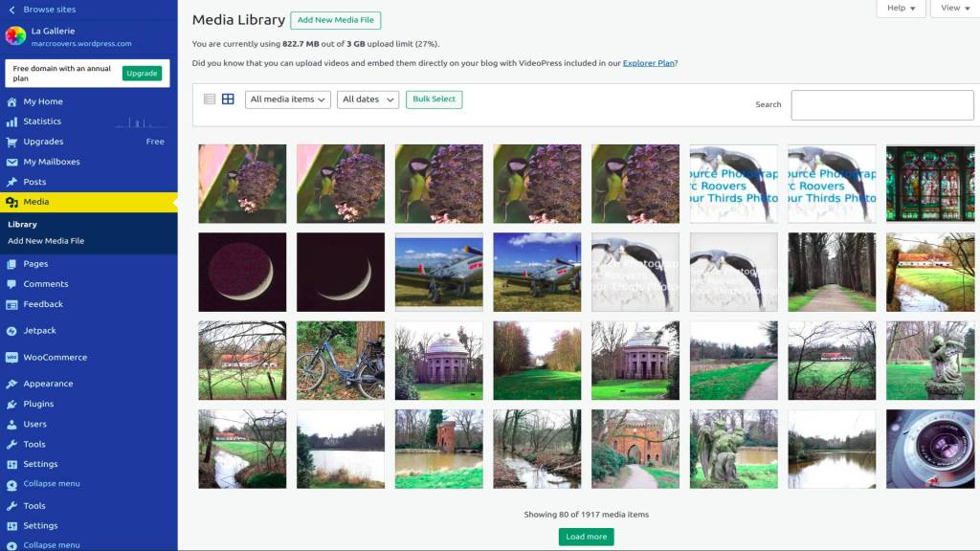Switch to list view icon
The image size is (980, 551).
pos(210,99)
